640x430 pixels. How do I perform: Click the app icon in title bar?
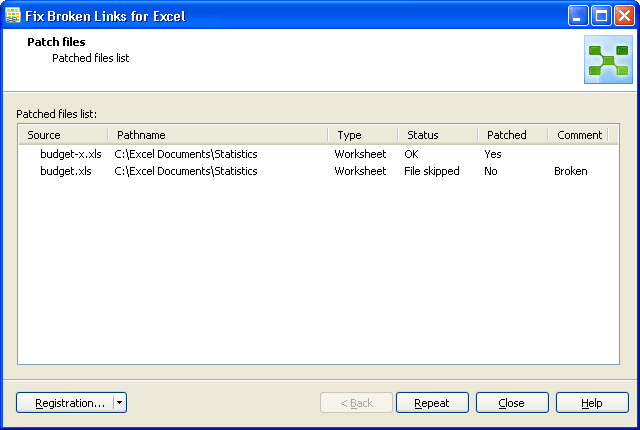[x=13, y=16]
